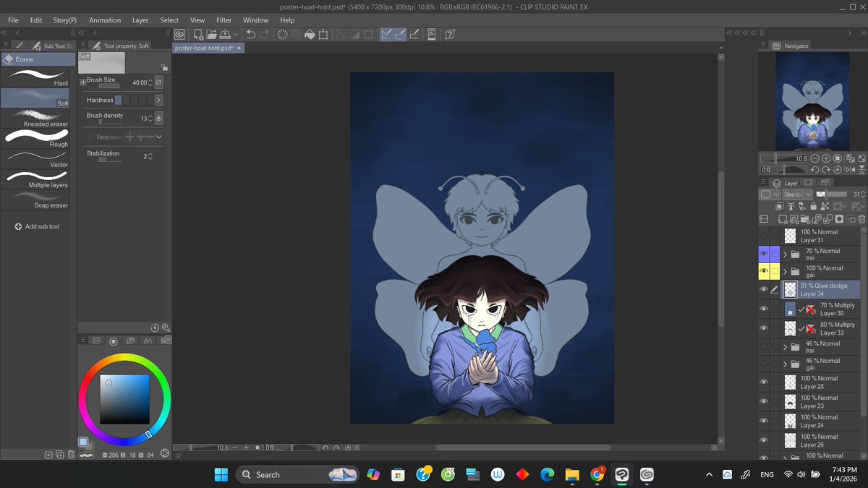
Task: Hide Layer 34 Glow dodge
Action: pyautogui.click(x=763, y=290)
